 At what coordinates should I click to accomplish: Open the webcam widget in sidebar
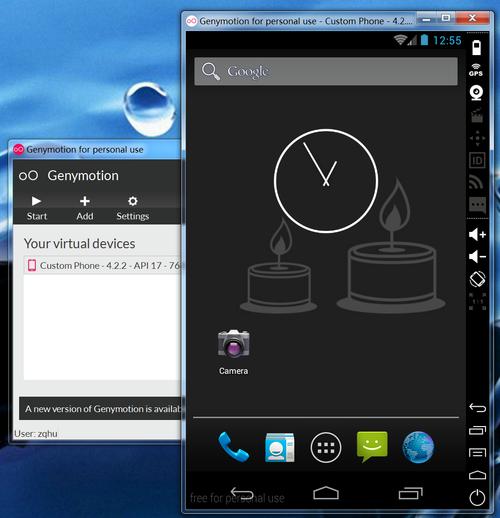pos(476,93)
